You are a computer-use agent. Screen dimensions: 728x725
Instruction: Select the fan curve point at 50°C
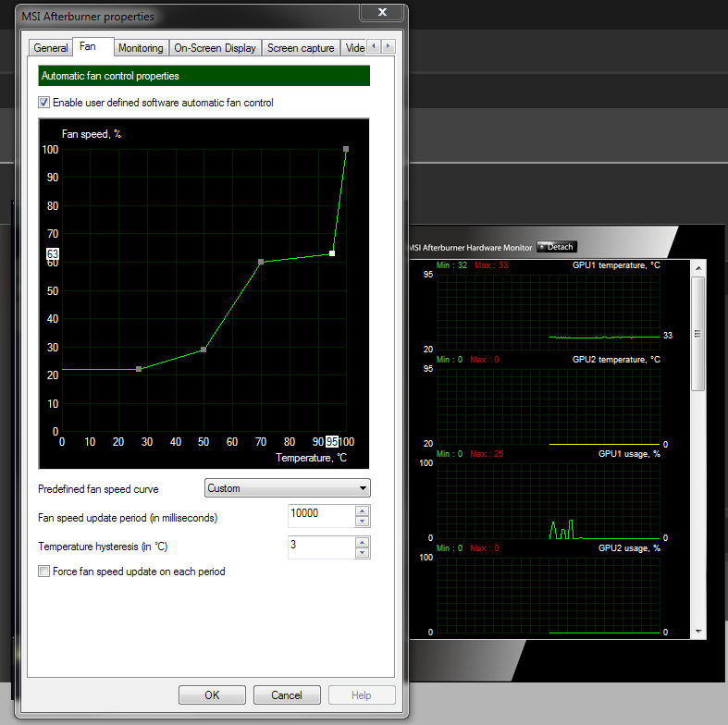click(204, 350)
